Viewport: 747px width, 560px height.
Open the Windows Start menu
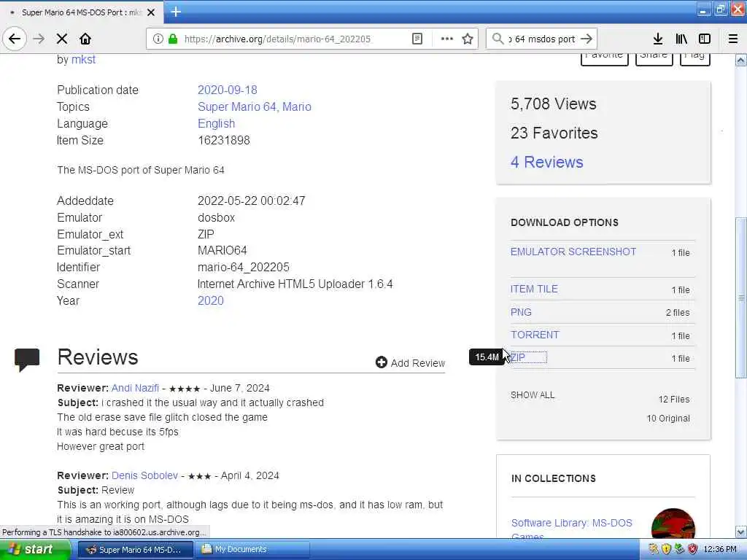(x=34, y=549)
